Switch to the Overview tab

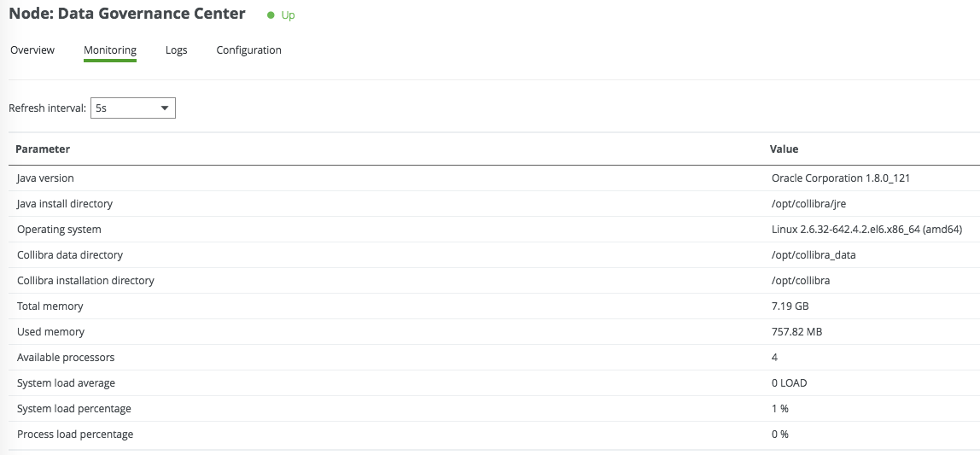(x=32, y=50)
